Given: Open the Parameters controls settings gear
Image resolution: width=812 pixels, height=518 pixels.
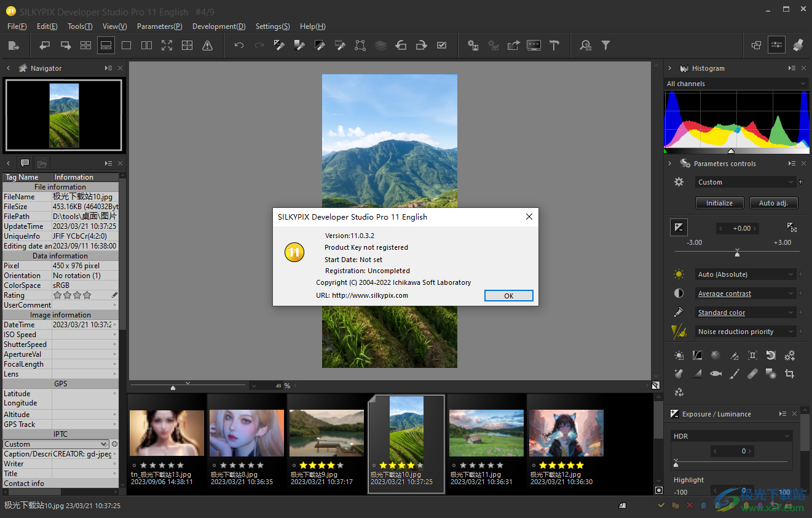Looking at the screenshot, I should coord(679,181).
